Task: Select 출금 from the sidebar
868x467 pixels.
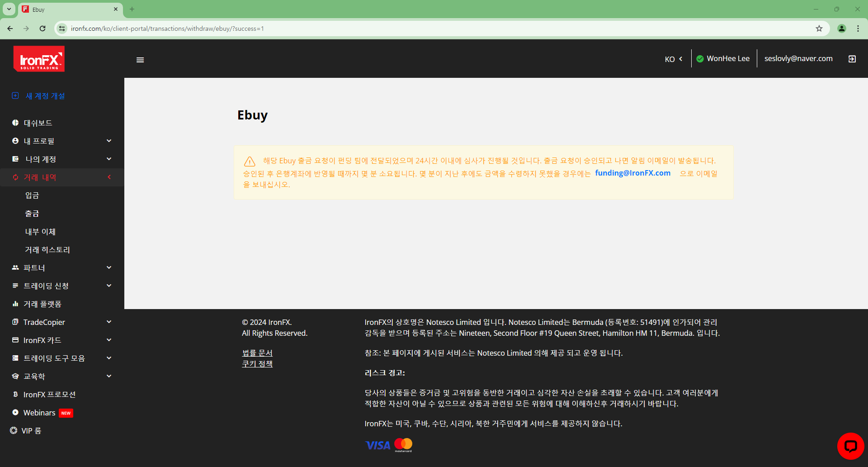Action: (32, 213)
